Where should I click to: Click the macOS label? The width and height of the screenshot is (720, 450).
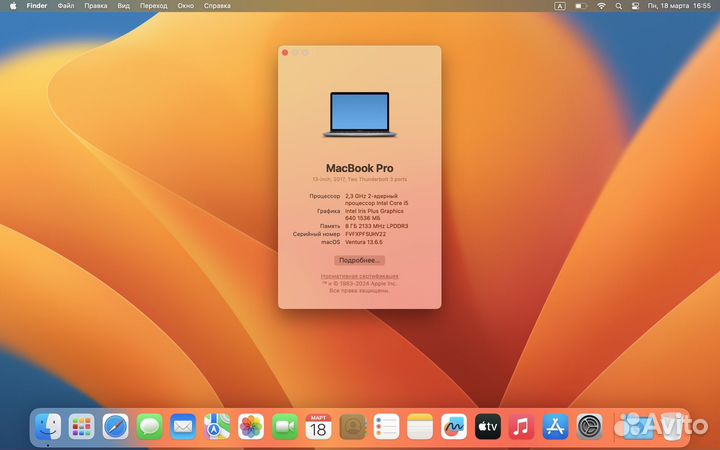click(x=331, y=242)
